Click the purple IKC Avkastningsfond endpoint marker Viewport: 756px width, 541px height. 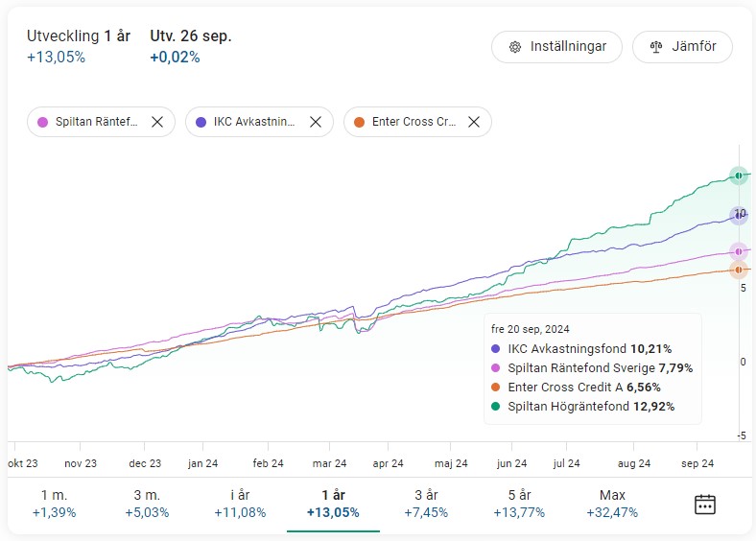738,215
